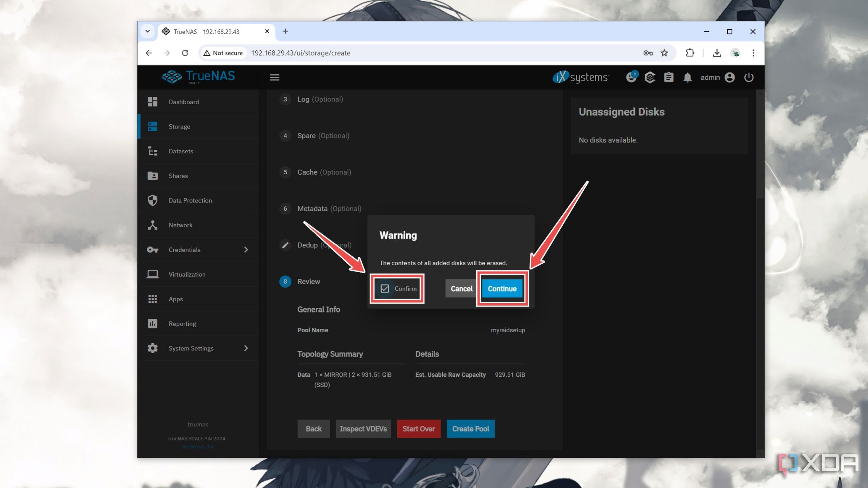Select the Storage menu item
Viewport: 868px width, 488px height.
point(179,126)
